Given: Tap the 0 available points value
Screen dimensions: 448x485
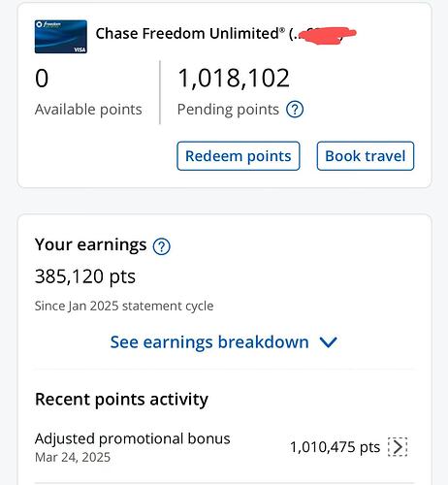Looking at the screenshot, I should pos(42,78).
